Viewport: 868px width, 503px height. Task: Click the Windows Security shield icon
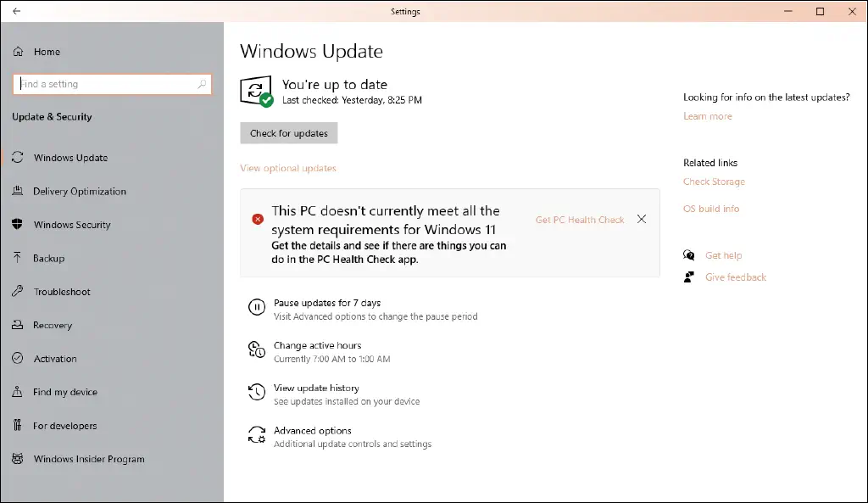[18, 224]
